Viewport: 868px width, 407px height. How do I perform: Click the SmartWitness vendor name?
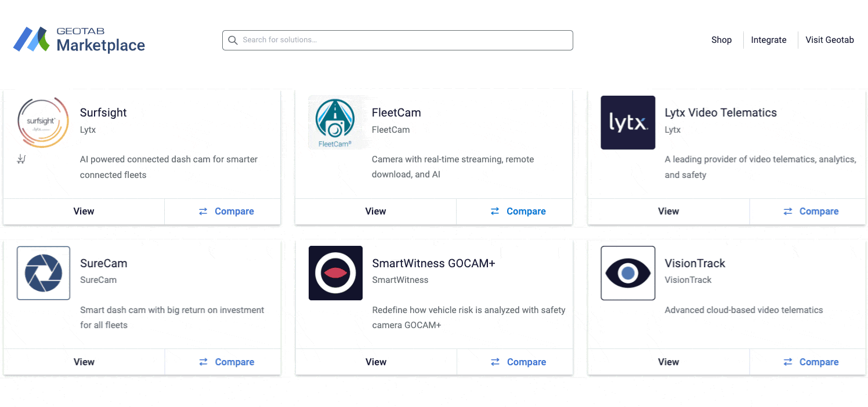400,280
